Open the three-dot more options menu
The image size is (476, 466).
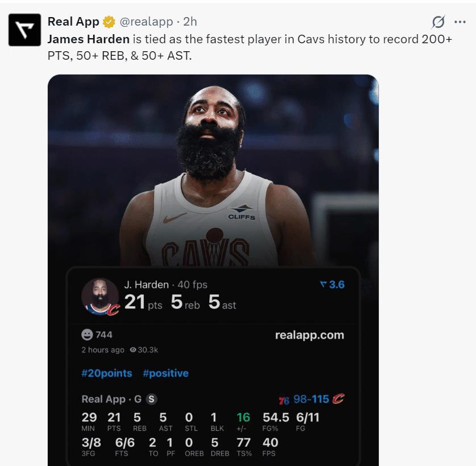(460, 22)
